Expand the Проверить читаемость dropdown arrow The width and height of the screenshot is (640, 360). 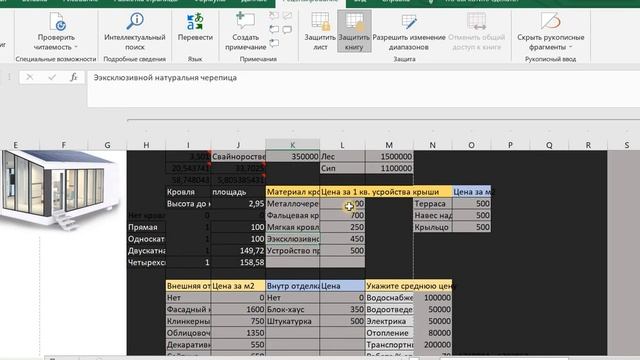[76, 47]
